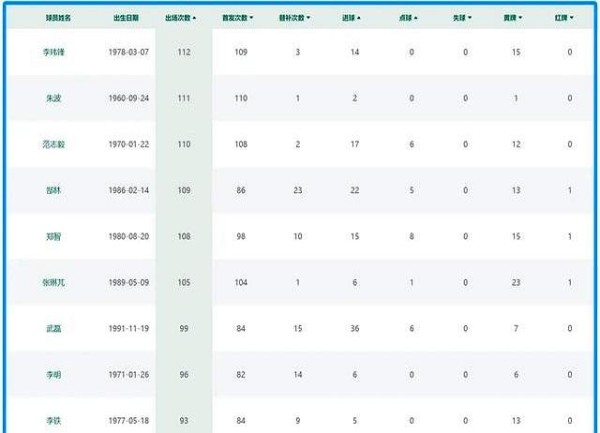
Task: Click 郑智's starts value 98
Action: [241, 236]
